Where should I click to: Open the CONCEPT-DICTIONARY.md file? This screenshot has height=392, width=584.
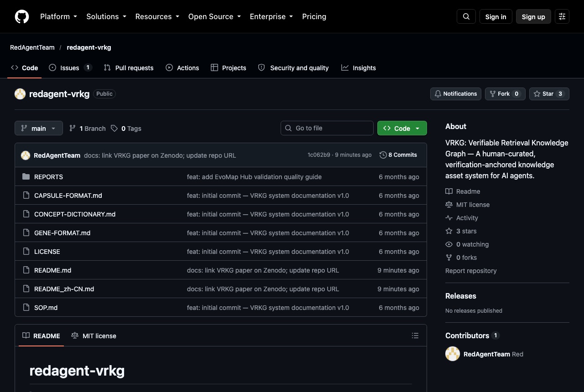75,214
